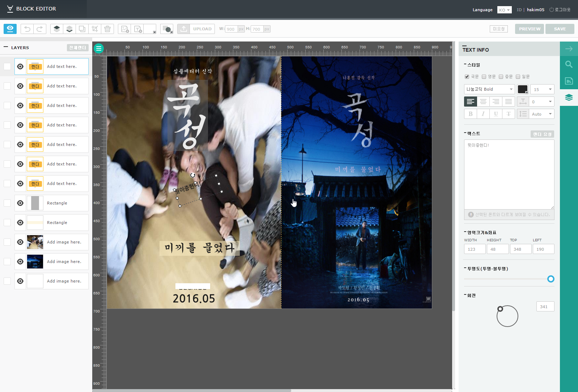
Task: Set text alignment to left
Action: click(x=471, y=102)
